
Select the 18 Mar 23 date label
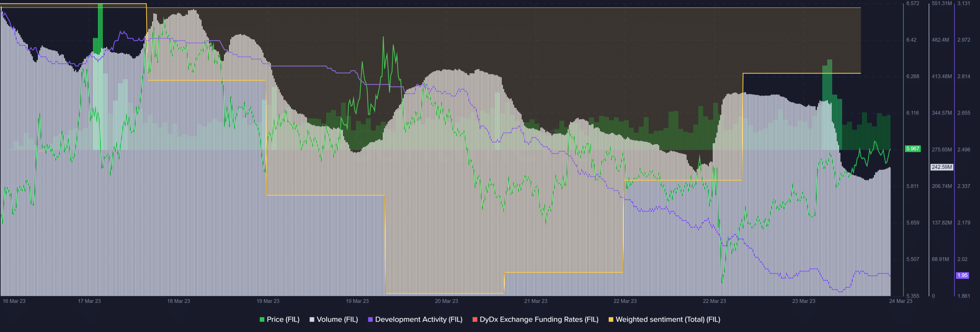click(178, 301)
